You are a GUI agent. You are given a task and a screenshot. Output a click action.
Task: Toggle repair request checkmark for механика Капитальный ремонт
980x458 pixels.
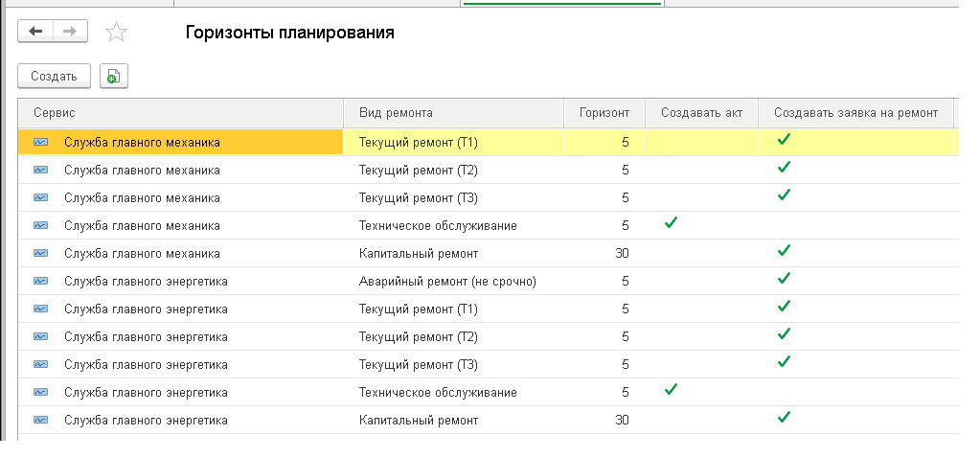(x=784, y=251)
